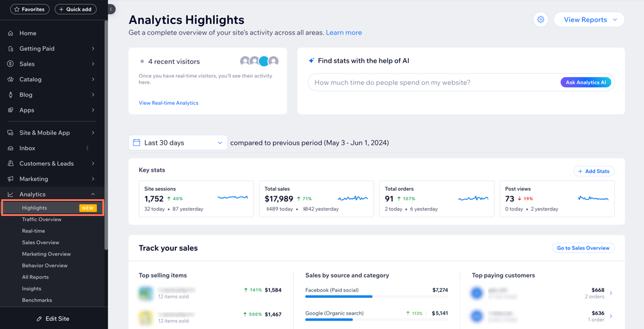Expand the Getting Paid submenu
Screen dimensions: 644x329
tap(93, 48)
